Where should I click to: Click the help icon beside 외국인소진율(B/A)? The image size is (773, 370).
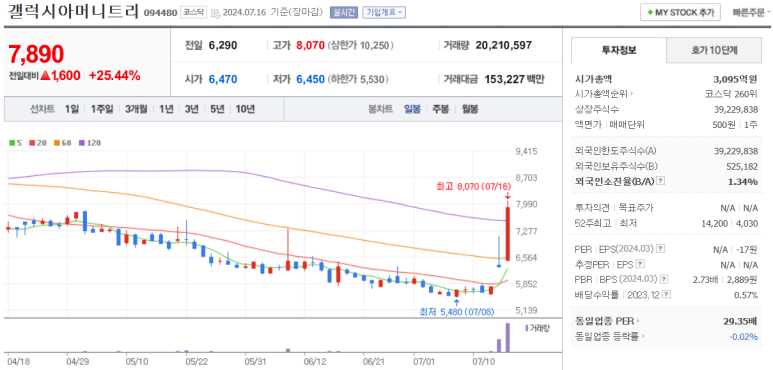click(661, 181)
